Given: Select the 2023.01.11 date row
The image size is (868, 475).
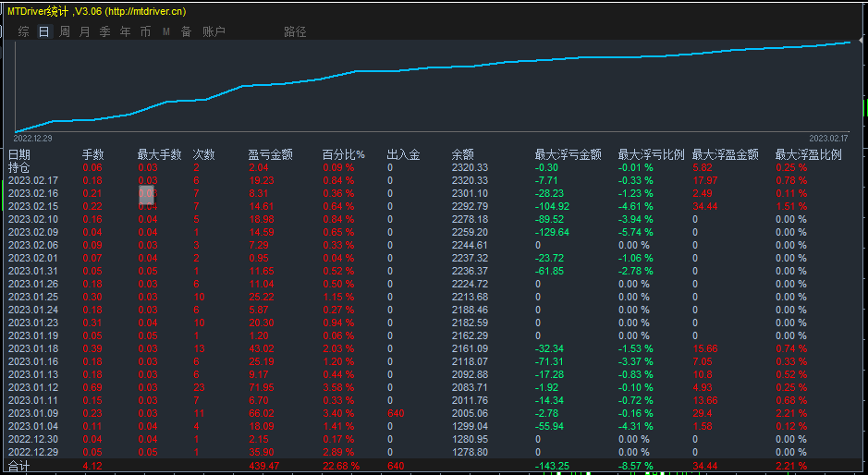Looking at the screenshot, I should pyautogui.click(x=33, y=400).
